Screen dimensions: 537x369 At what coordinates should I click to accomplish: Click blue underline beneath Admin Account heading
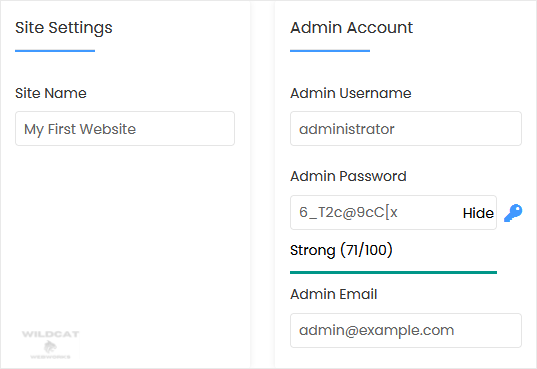coord(330,51)
